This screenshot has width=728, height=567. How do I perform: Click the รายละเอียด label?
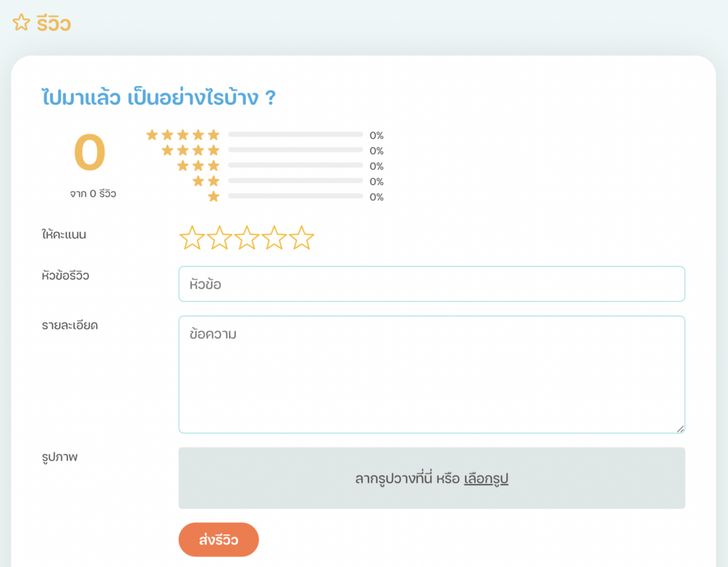pyautogui.click(x=70, y=325)
